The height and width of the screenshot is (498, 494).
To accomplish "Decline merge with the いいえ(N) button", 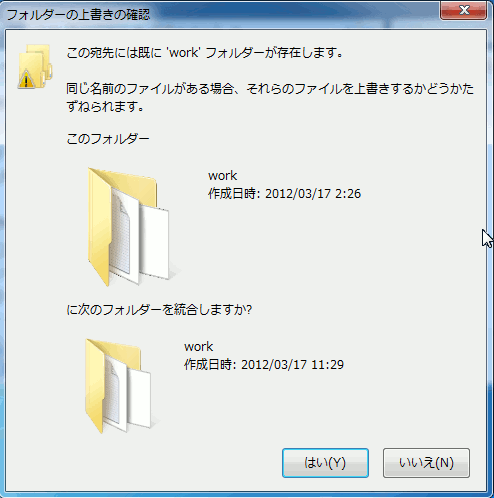I will click(x=426, y=463).
